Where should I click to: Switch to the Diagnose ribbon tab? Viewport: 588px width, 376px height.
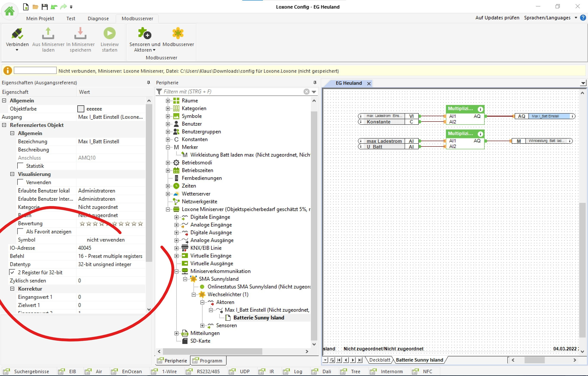tap(98, 18)
